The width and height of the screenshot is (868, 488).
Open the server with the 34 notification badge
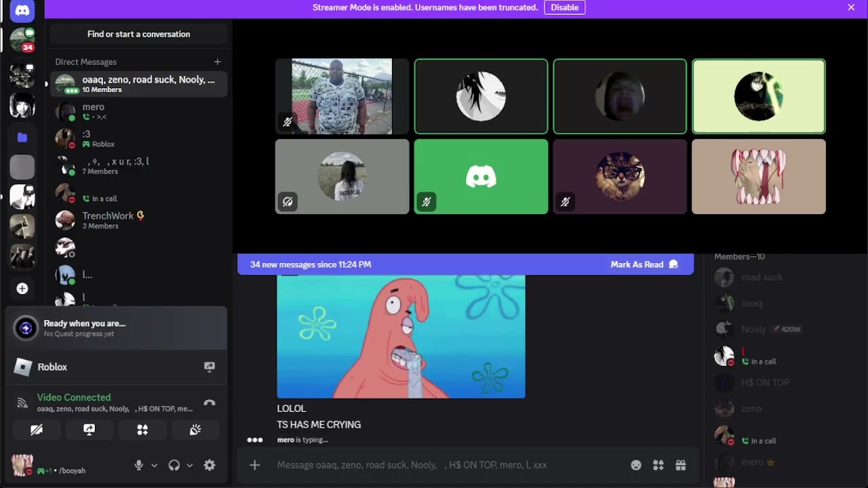(x=22, y=40)
